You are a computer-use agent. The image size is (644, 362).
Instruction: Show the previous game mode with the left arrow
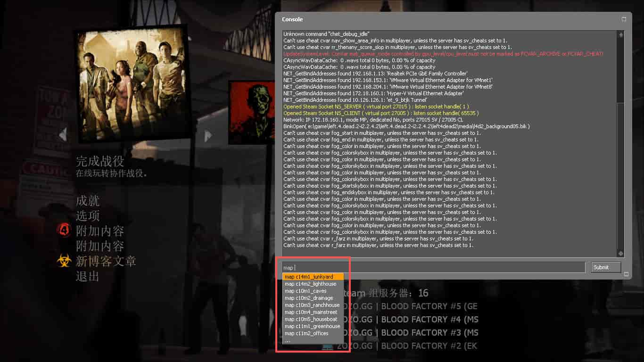(x=63, y=135)
